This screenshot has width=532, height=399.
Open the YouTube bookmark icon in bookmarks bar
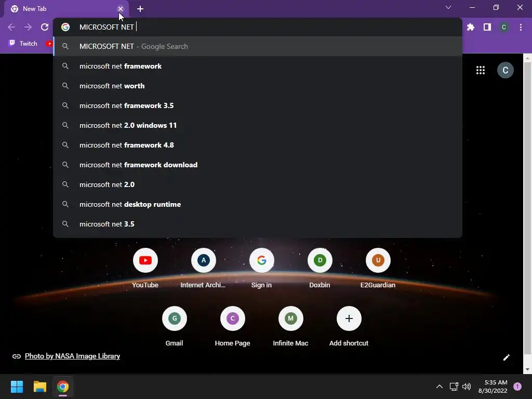(49, 44)
